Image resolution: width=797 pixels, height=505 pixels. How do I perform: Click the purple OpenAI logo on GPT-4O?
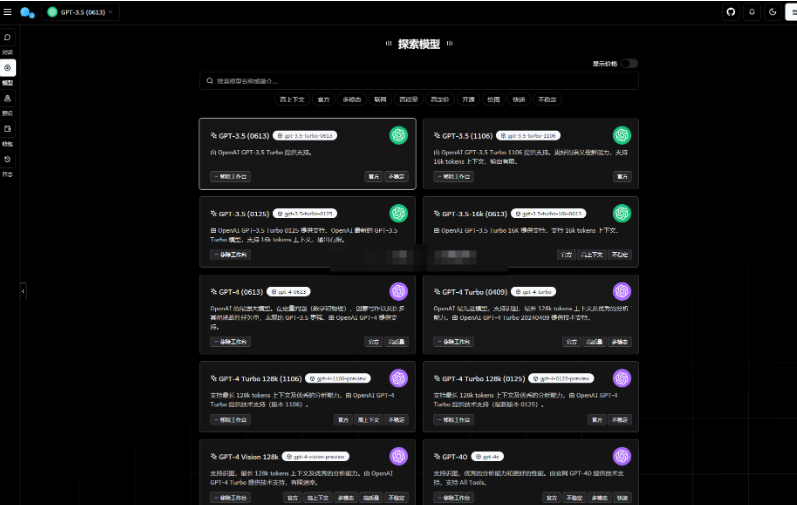pos(622,456)
